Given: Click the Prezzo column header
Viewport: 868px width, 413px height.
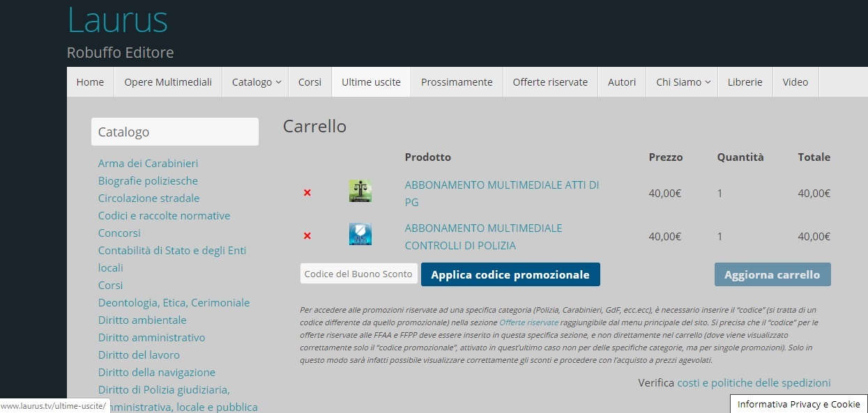Looking at the screenshot, I should tap(666, 157).
